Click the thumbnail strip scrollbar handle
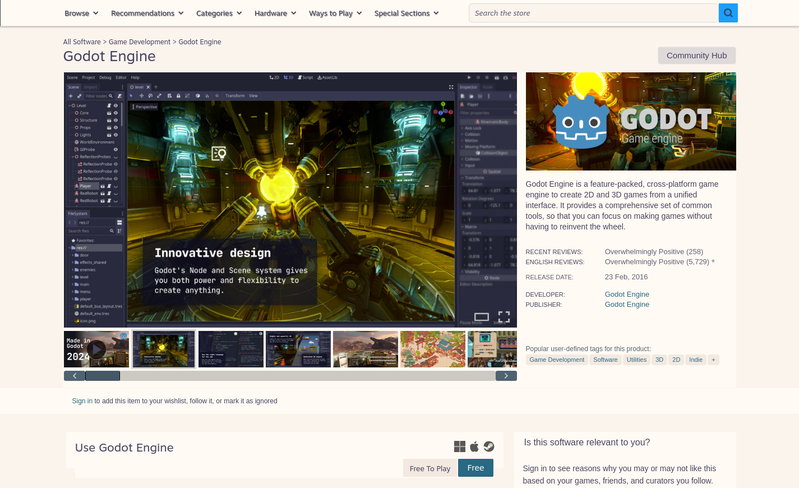Image resolution: width=799 pixels, height=488 pixels. [102, 376]
